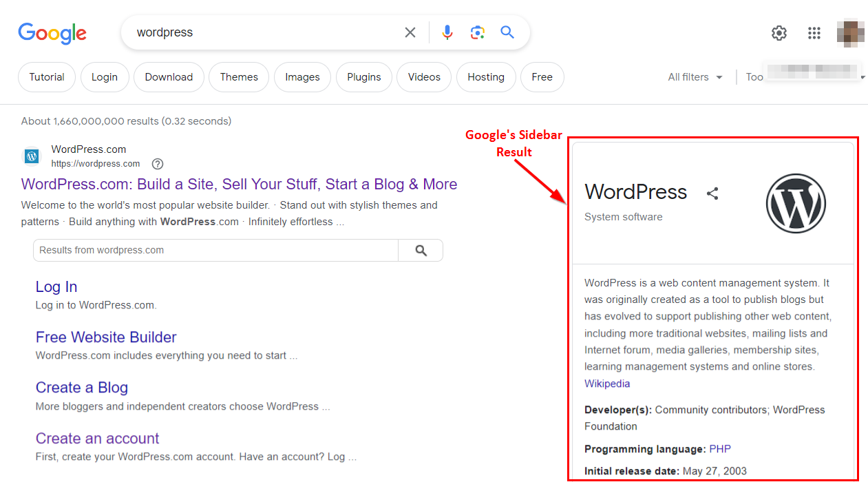Follow the Wikipedia link in sidebar
The height and width of the screenshot is (482, 868).
[x=607, y=384]
